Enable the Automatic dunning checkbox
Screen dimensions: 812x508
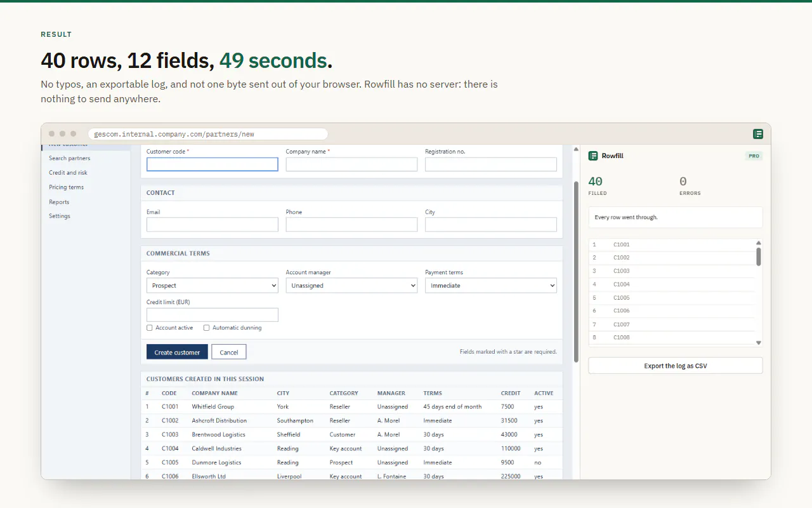coord(206,328)
